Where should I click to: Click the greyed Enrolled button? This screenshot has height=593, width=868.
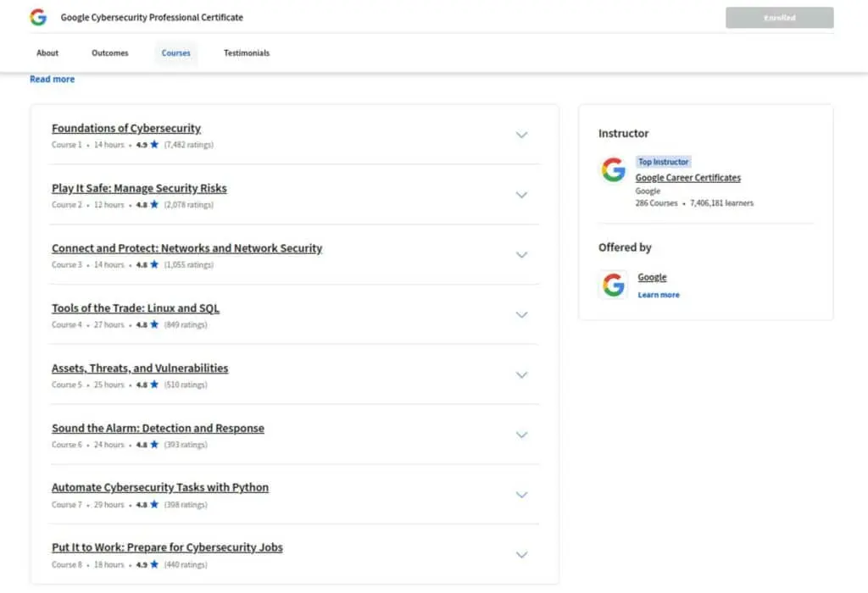[780, 18]
